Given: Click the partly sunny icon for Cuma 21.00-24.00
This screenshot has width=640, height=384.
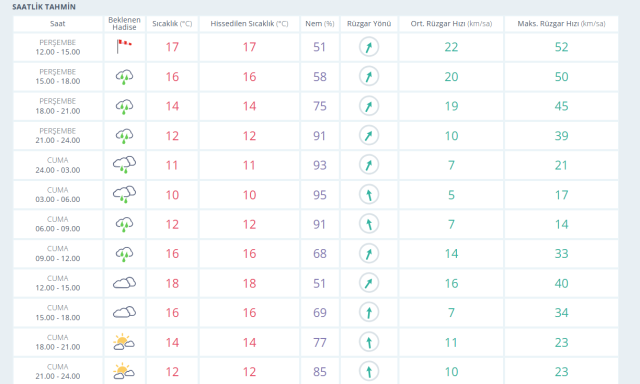Looking at the screenshot, I should (x=123, y=371).
